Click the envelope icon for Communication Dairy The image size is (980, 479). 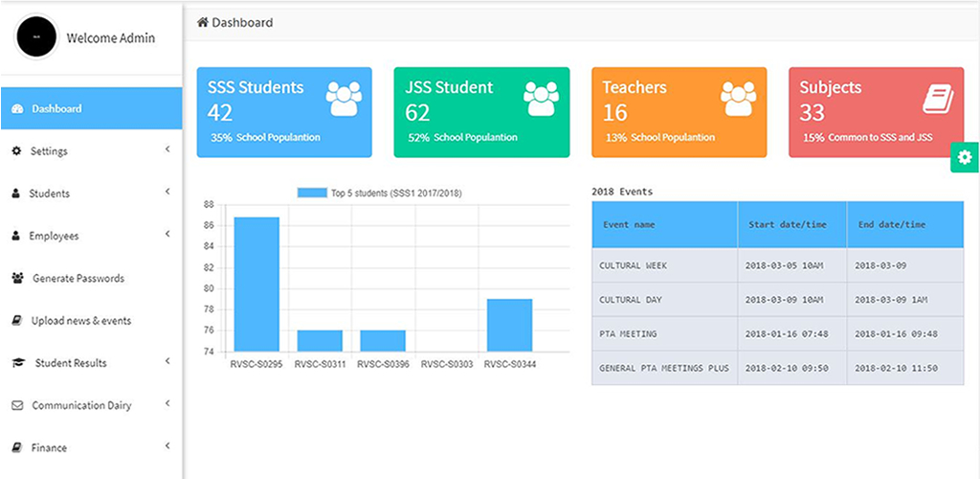click(x=17, y=405)
